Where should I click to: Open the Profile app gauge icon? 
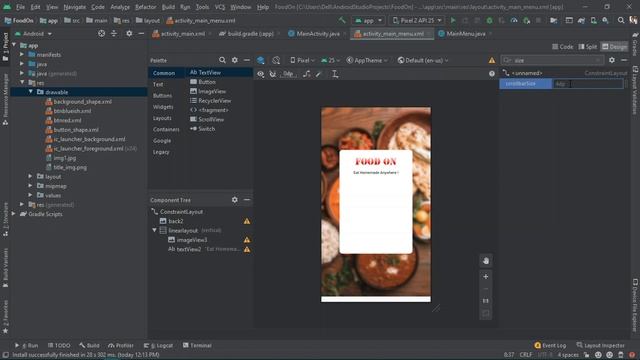514,20
